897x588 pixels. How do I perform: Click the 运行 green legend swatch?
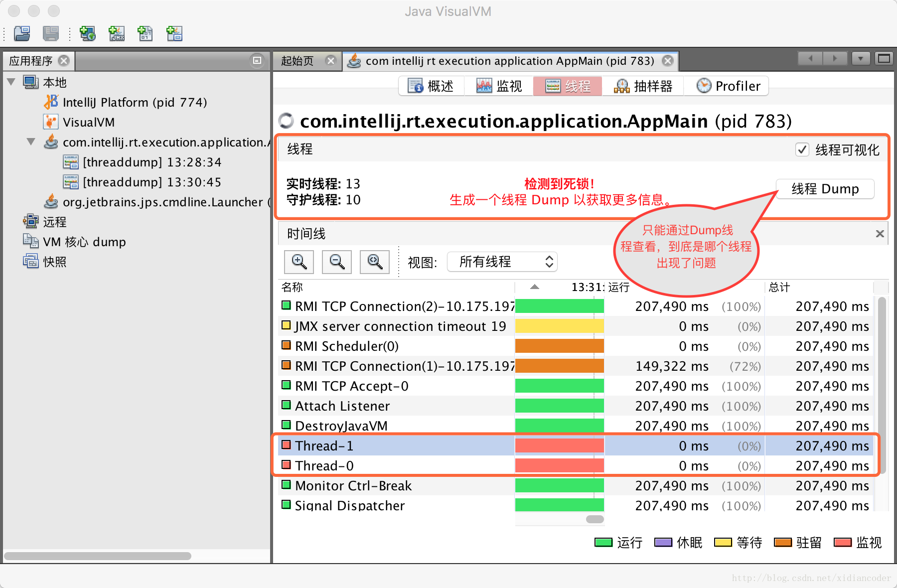(x=603, y=542)
